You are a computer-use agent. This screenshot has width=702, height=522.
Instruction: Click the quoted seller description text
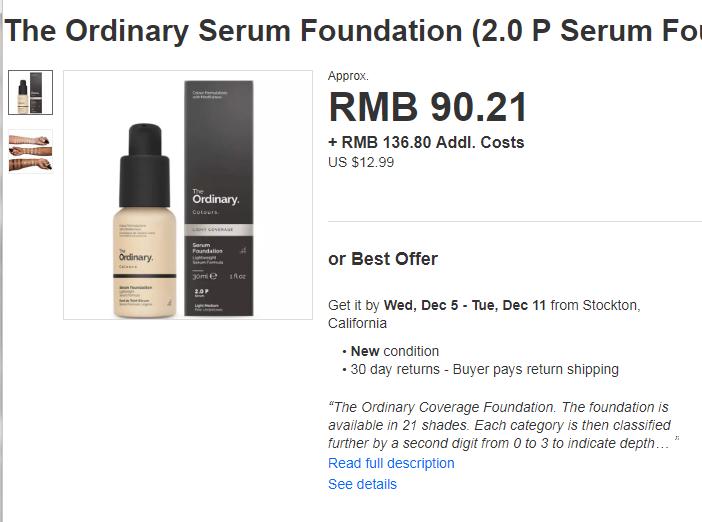click(x=503, y=425)
